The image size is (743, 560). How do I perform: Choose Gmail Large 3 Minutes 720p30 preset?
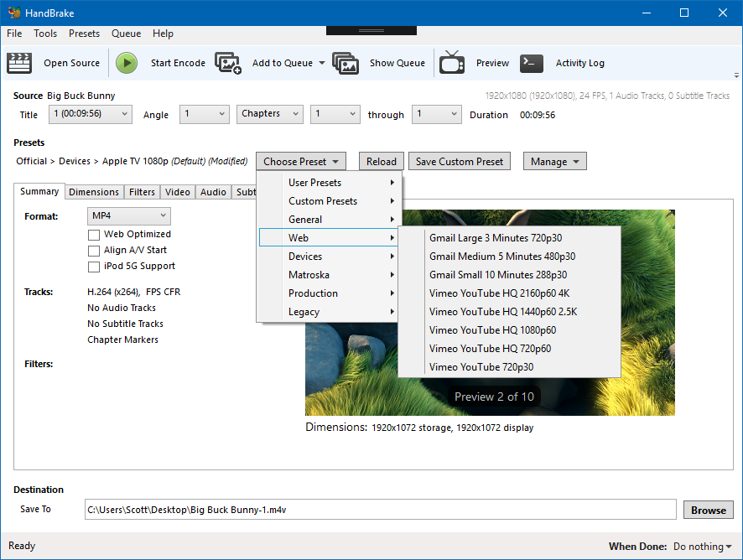tap(509, 238)
